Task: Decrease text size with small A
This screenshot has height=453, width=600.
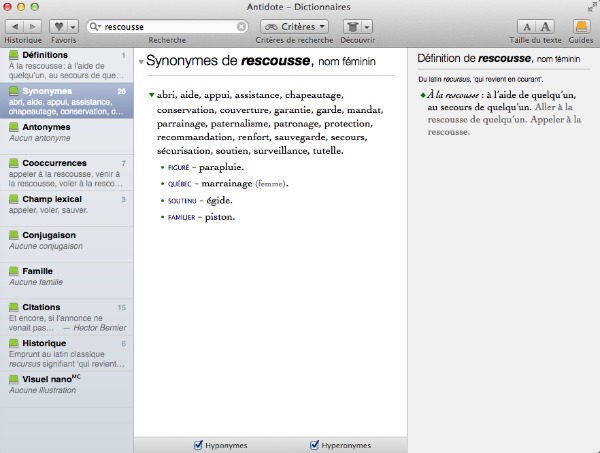Action: click(x=527, y=27)
